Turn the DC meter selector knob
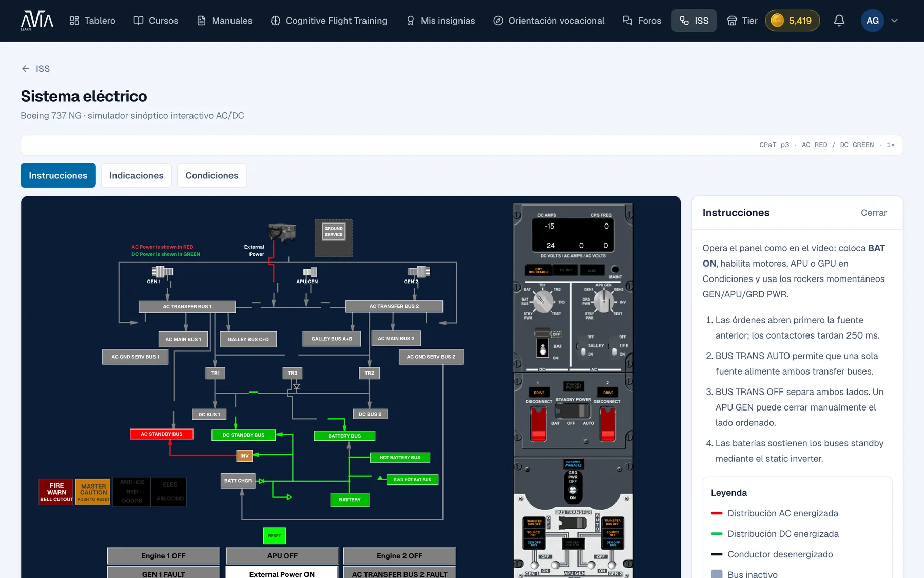 [x=543, y=302]
